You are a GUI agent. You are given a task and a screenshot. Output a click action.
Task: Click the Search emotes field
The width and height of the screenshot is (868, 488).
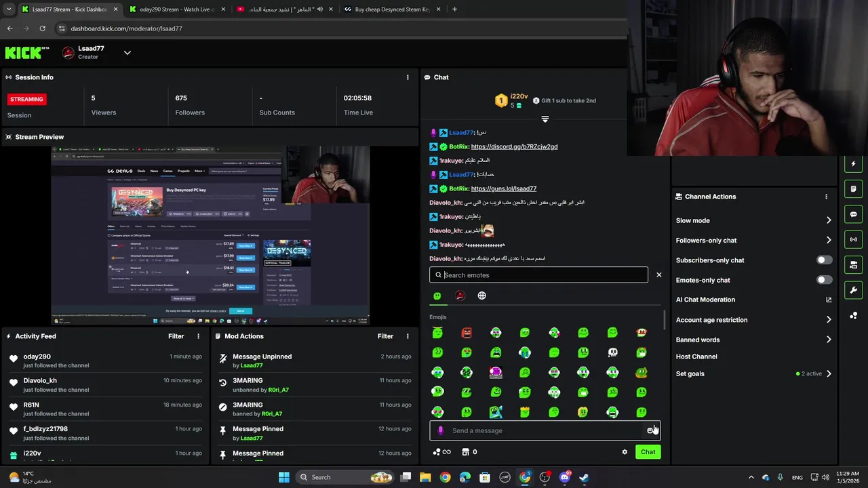point(538,275)
